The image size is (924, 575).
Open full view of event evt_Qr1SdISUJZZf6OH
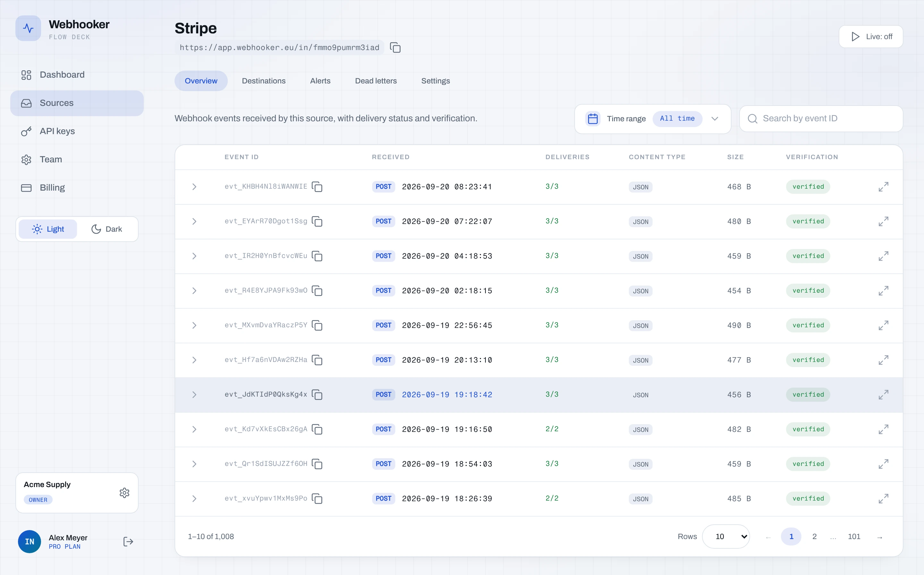pyautogui.click(x=883, y=464)
